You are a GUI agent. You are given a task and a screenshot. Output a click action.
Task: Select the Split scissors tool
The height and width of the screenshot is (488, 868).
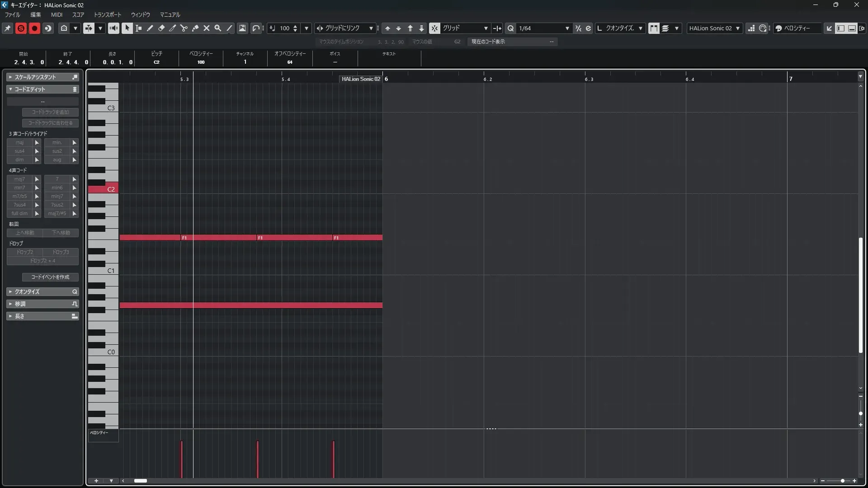tap(184, 28)
